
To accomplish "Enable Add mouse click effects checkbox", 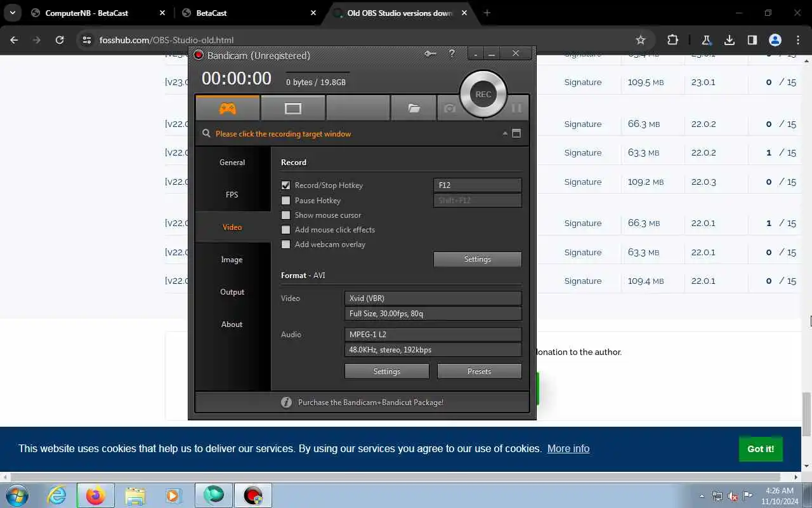I will pos(285,230).
